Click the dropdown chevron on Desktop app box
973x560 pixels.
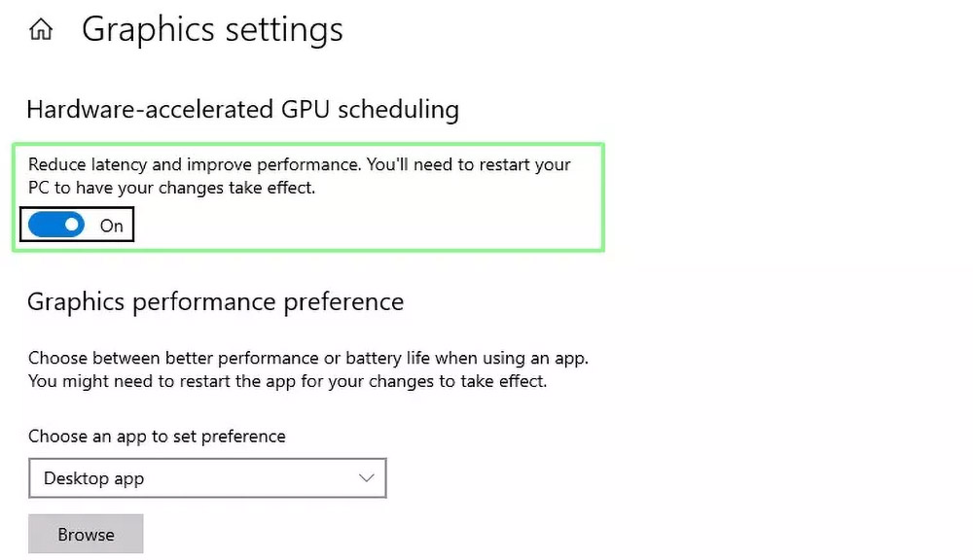(x=366, y=478)
